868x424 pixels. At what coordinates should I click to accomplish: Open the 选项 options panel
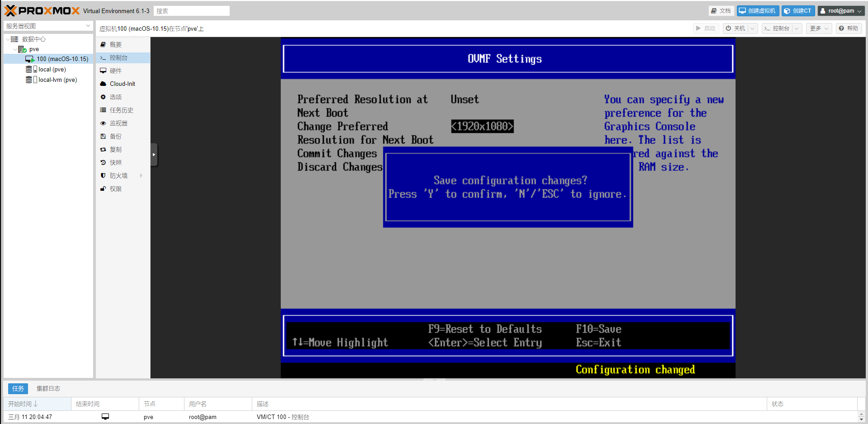[116, 97]
